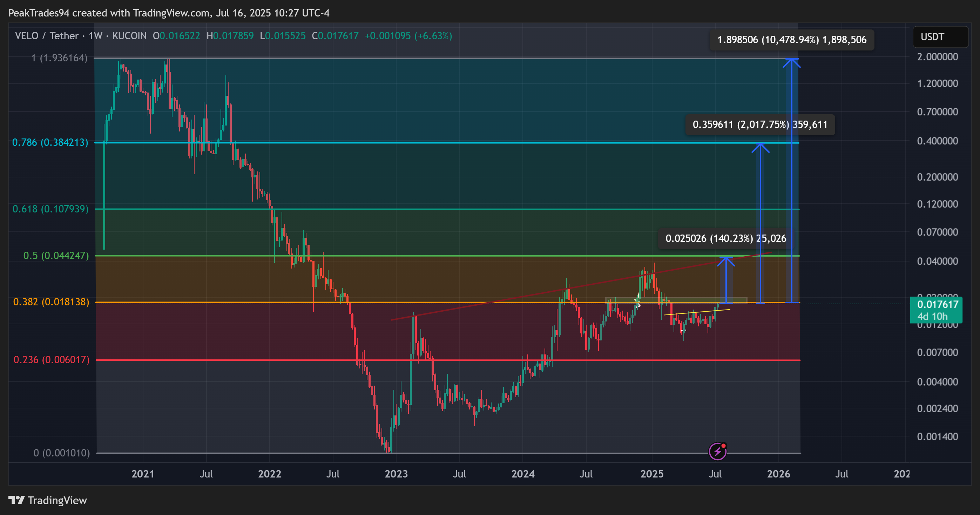The image size is (980, 515).
Task: Click the 0.040000 price scale label
Action: tap(938, 261)
